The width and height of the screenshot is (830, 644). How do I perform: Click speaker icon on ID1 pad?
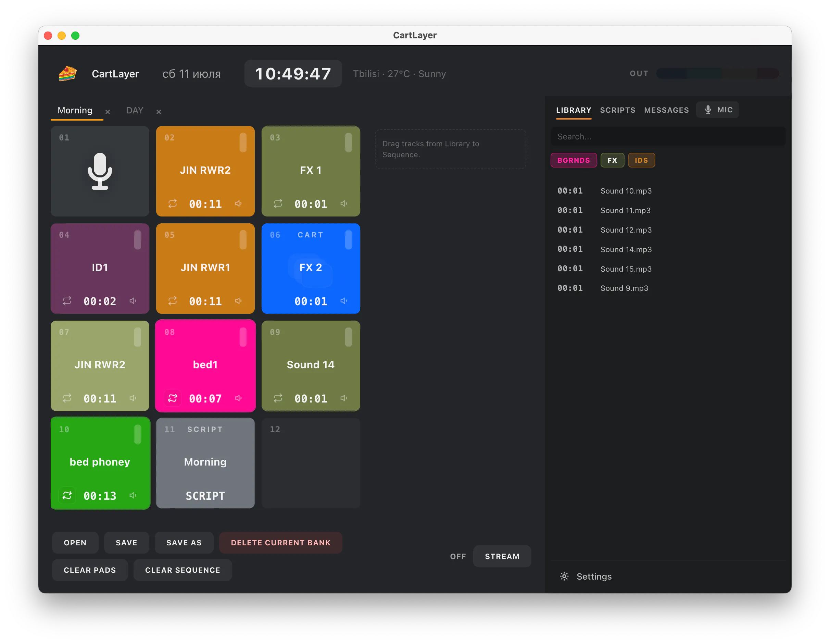tap(133, 301)
